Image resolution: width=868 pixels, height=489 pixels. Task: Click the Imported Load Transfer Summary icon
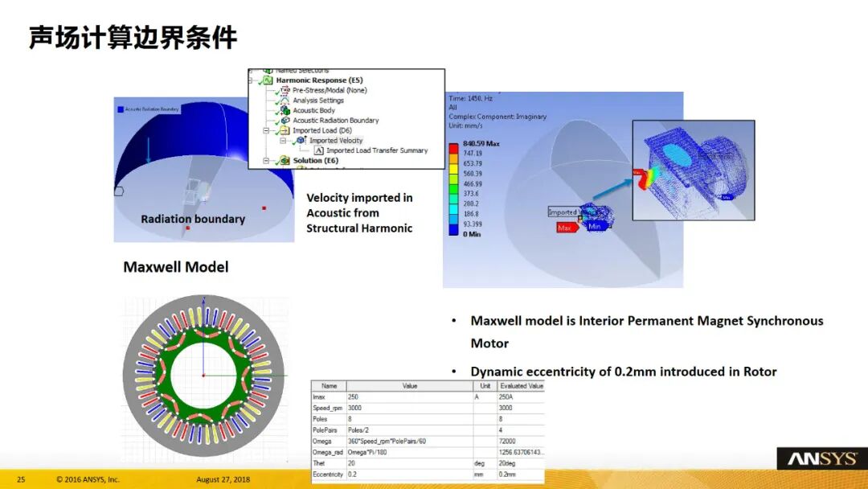pyautogui.click(x=319, y=150)
